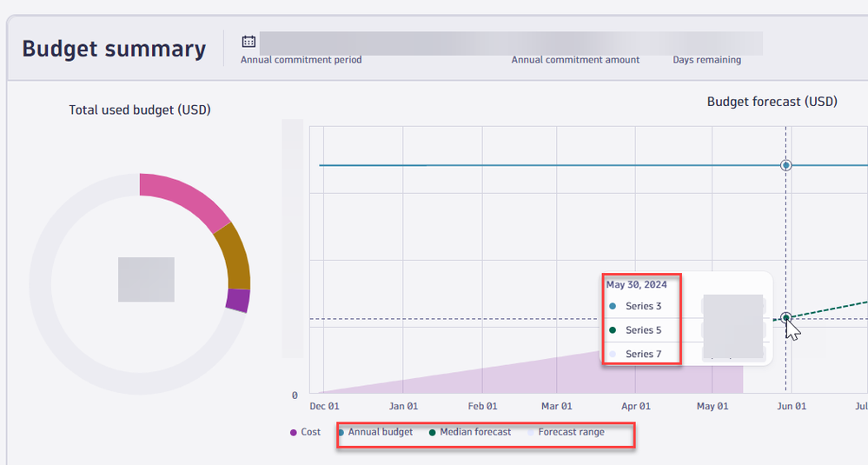Click Series 7 entry in the tooltip
This screenshot has width=868, height=465.
[x=643, y=354]
